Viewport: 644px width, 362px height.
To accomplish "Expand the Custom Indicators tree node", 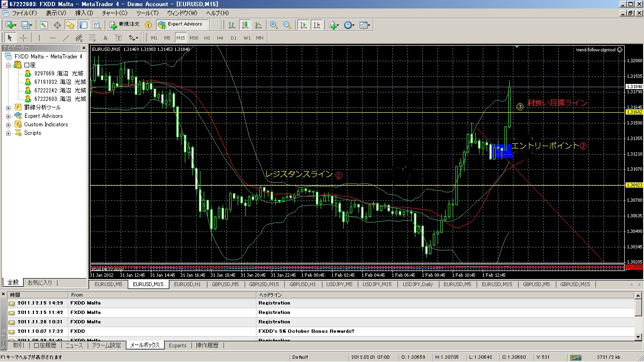I will pyautogui.click(x=8, y=125).
